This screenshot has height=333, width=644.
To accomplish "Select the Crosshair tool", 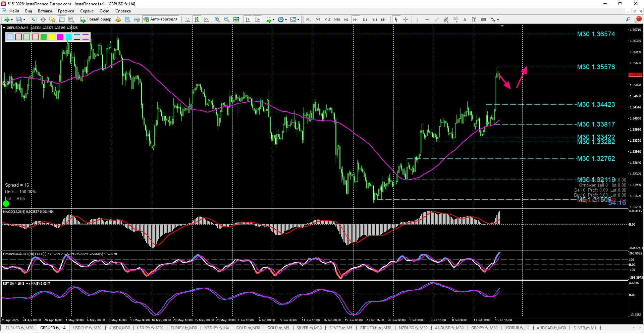I will point(406,19).
